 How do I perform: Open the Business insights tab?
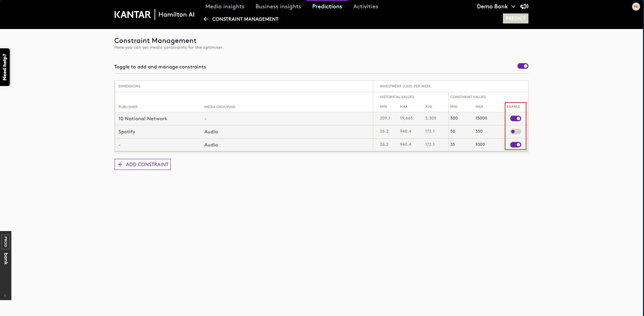coord(278,7)
